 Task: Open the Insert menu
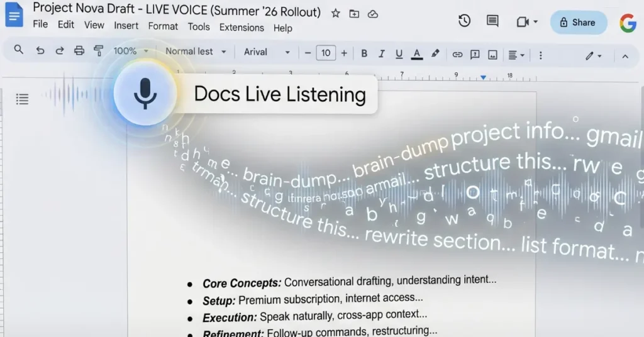pos(126,25)
